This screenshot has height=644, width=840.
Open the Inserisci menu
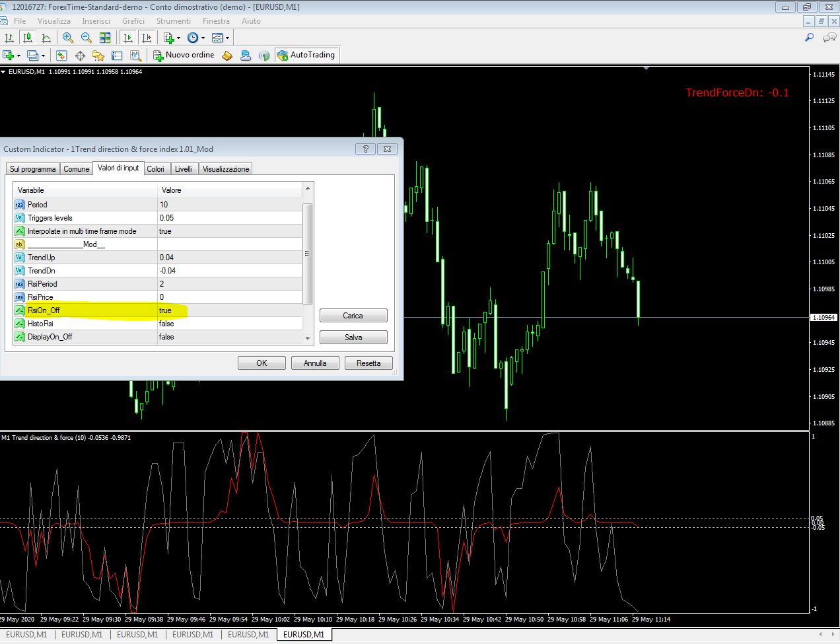click(96, 21)
